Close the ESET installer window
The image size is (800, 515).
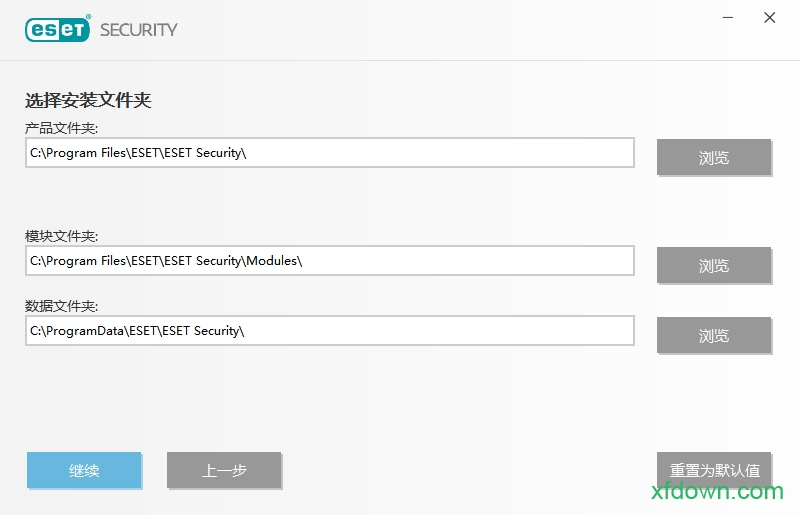click(x=769, y=18)
